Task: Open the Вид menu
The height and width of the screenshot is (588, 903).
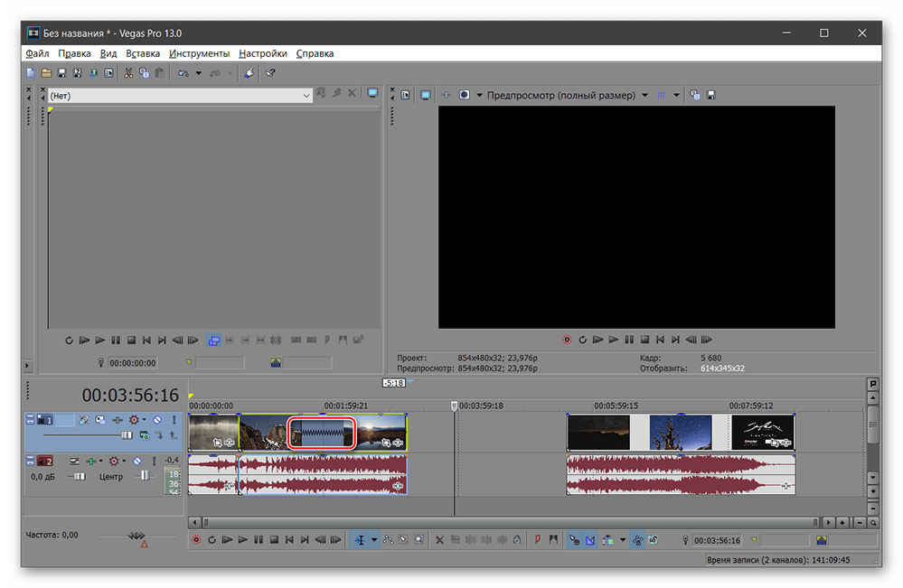Action: [108, 53]
